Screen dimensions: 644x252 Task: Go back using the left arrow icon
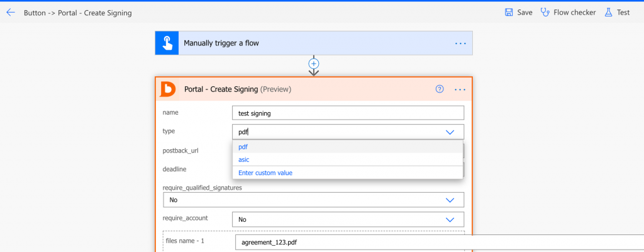(x=11, y=13)
